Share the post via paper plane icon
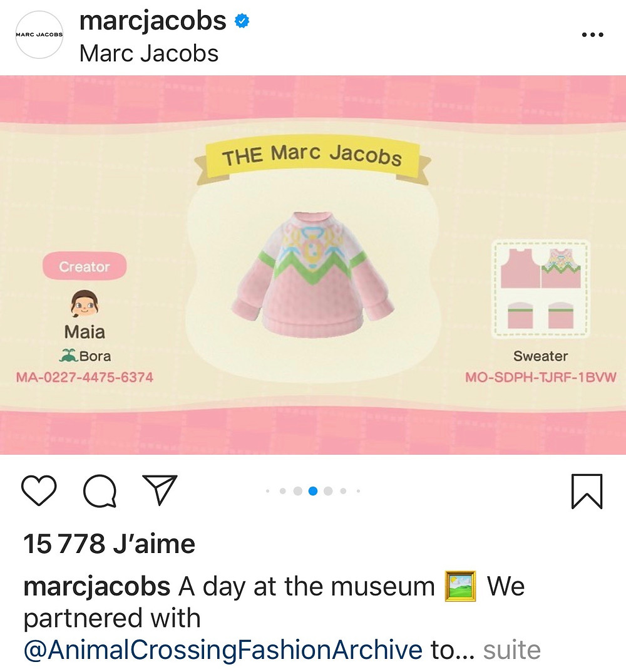 [160, 489]
